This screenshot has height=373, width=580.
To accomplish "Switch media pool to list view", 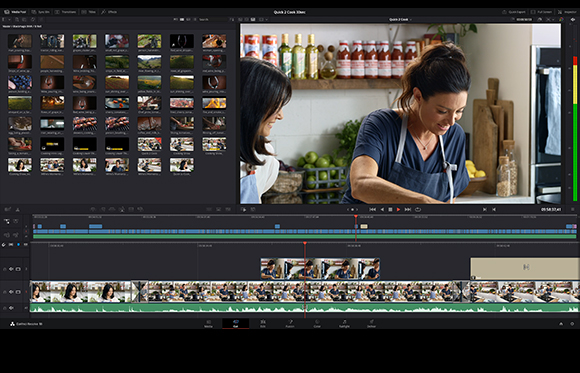I will click(195, 19).
